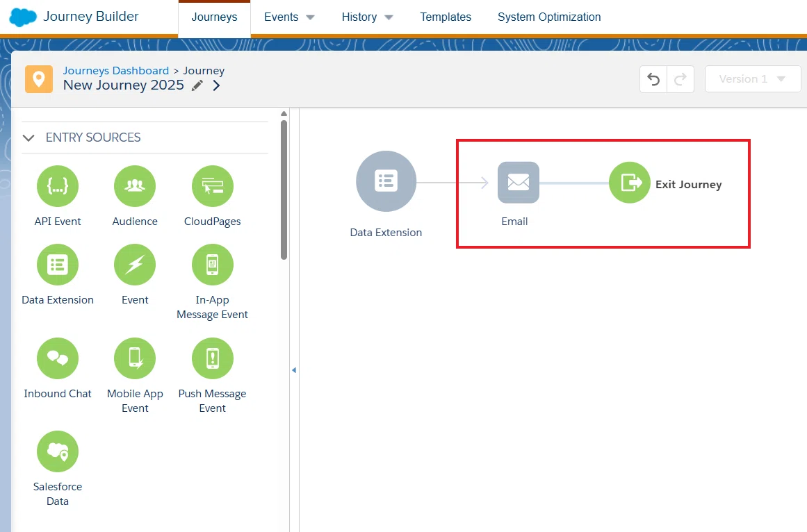Viewport: 807px width, 532px height.
Task: Click the Journey Builder app title
Action: (91, 17)
